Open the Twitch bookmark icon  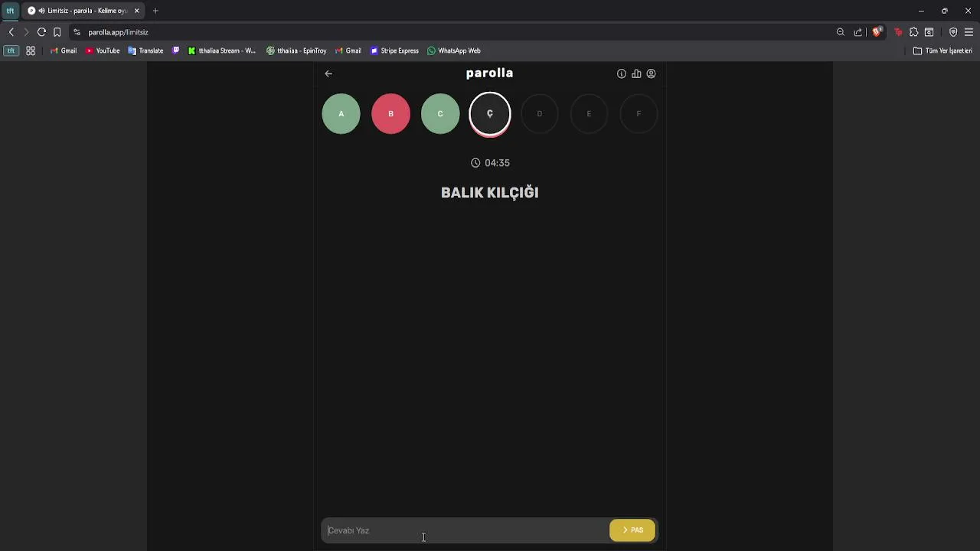[x=176, y=51]
